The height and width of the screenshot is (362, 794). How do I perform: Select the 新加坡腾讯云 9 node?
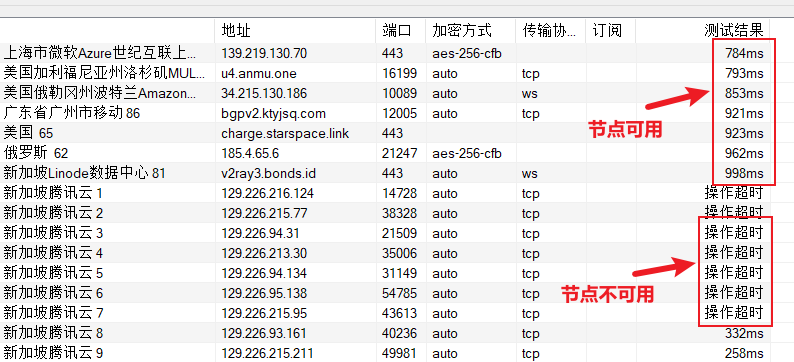(53, 353)
